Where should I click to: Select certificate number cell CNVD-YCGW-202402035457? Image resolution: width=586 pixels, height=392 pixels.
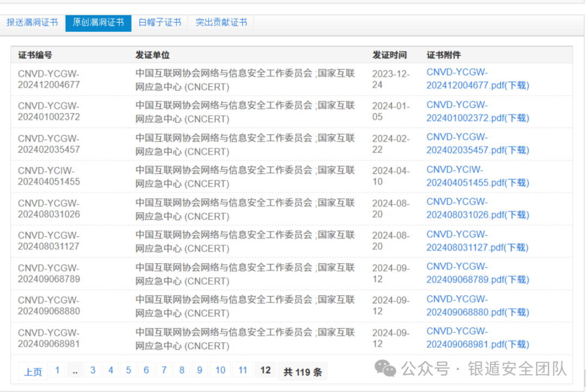pos(49,144)
